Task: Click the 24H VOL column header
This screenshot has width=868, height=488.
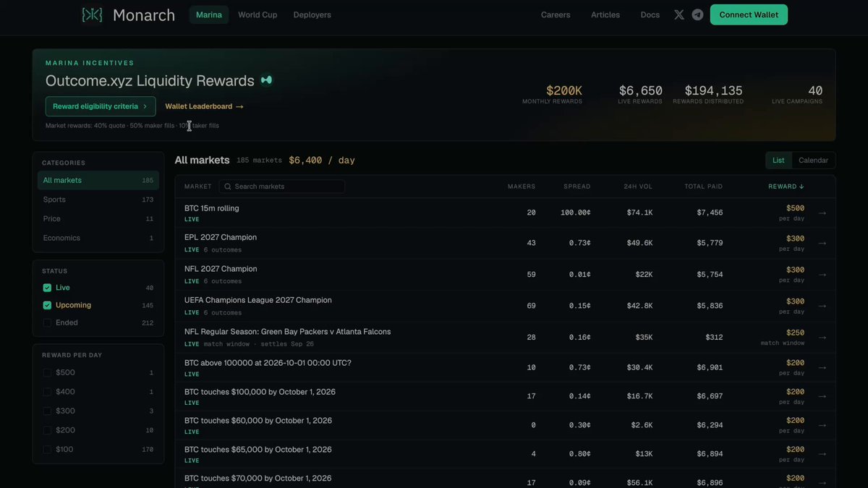Action: tap(638, 187)
